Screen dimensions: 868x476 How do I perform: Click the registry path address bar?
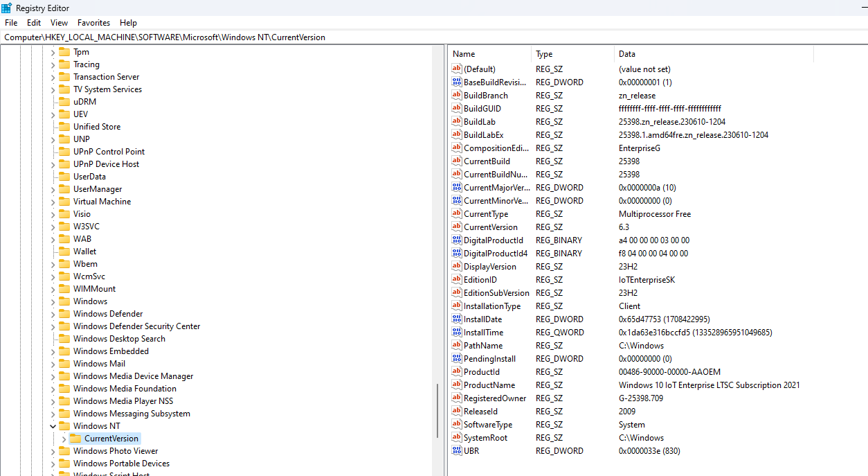(x=434, y=37)
